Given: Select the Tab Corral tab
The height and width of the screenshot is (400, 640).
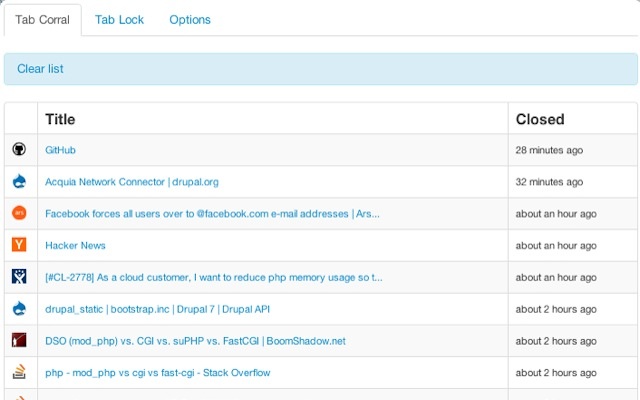Looking at the screenshot, I should pyautogui.click(x=42, y=20).
